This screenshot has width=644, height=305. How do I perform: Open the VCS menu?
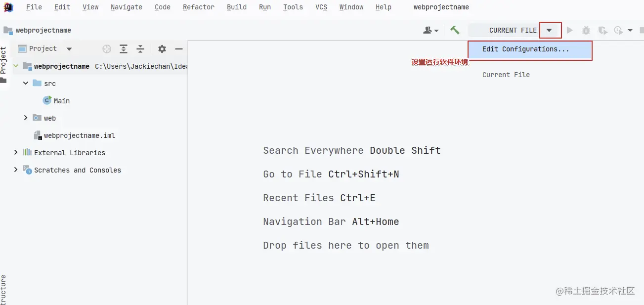[x=321, y=7]
